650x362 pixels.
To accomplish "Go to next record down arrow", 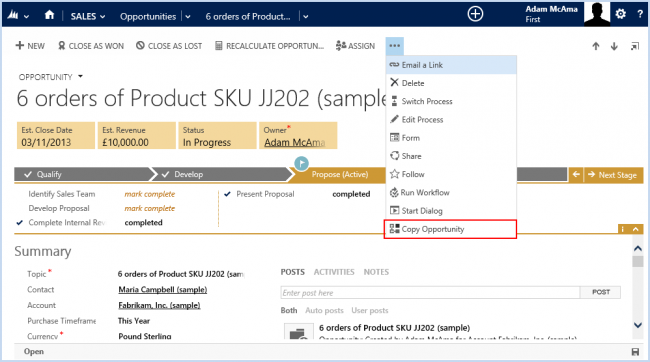I will coord(614,46).
